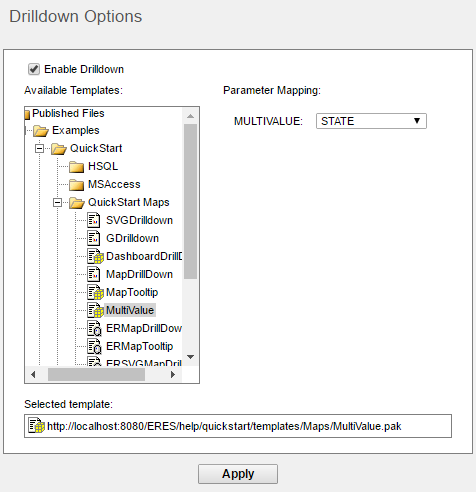Click the MapTooltip dashboard icon
Screen dimensions: 476x492
(x=95, y=292)
